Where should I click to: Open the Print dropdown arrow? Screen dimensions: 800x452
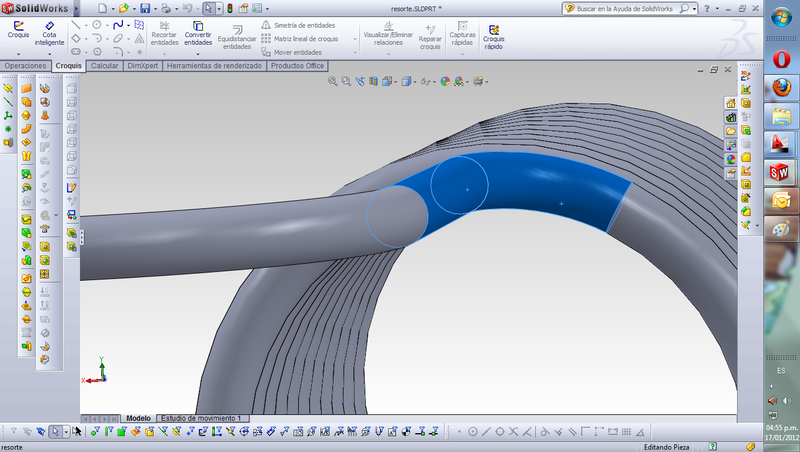tap(176, 9)
